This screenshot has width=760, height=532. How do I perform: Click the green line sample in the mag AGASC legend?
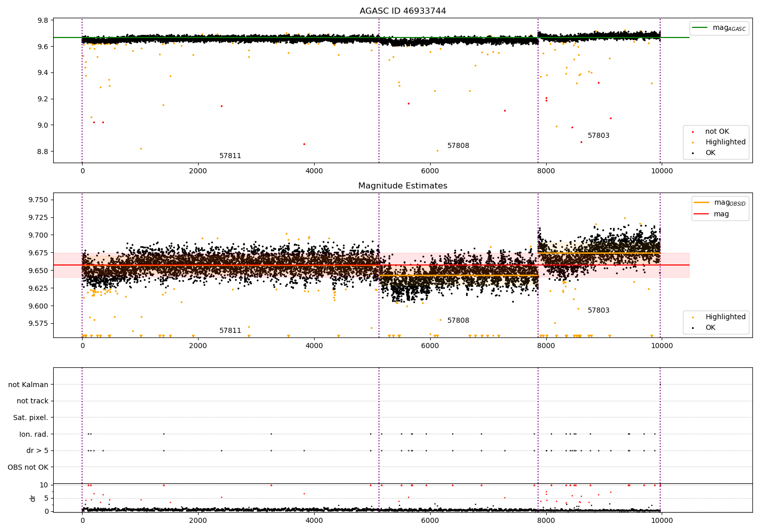[x=700, y=28]
